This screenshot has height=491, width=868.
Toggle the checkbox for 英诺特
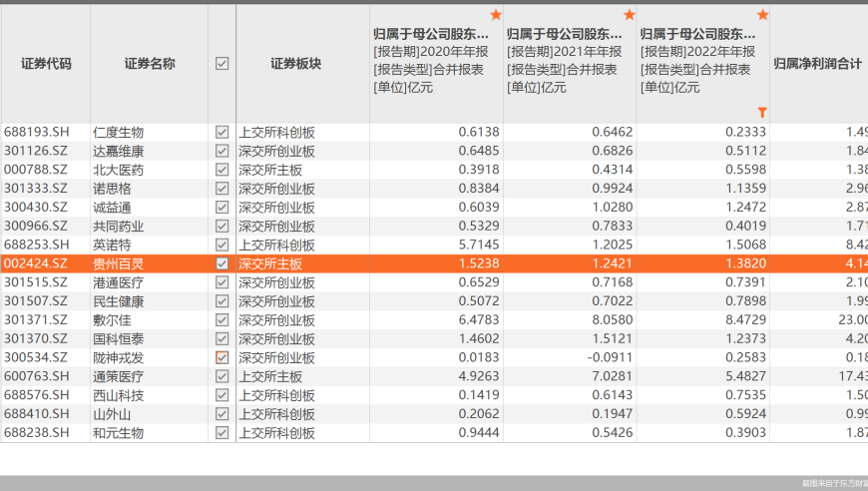point(221,245)
